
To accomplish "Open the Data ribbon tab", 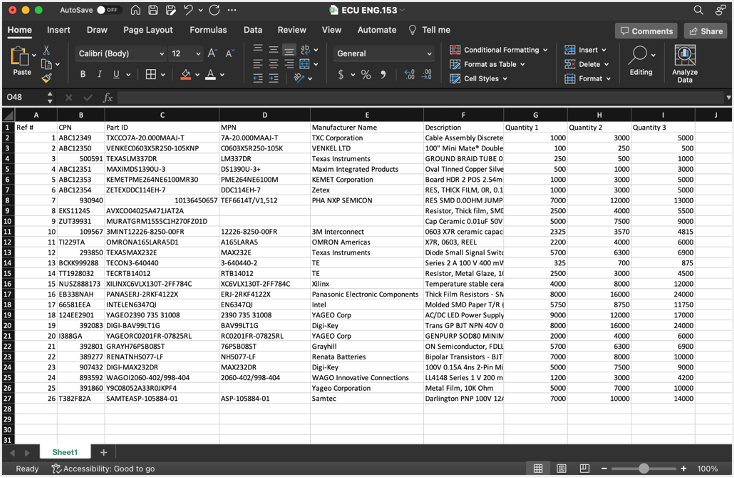I will click(x=253, y=30).
